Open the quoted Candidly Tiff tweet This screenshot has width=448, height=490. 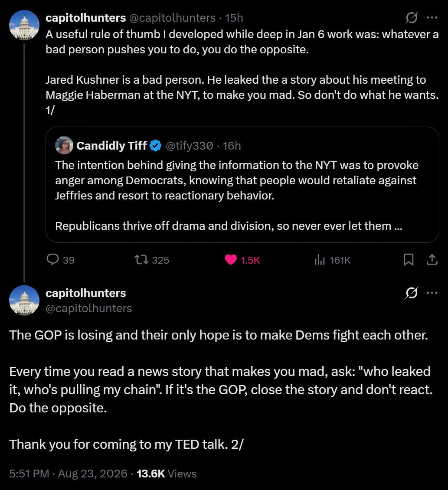click(x=242, y=185)
